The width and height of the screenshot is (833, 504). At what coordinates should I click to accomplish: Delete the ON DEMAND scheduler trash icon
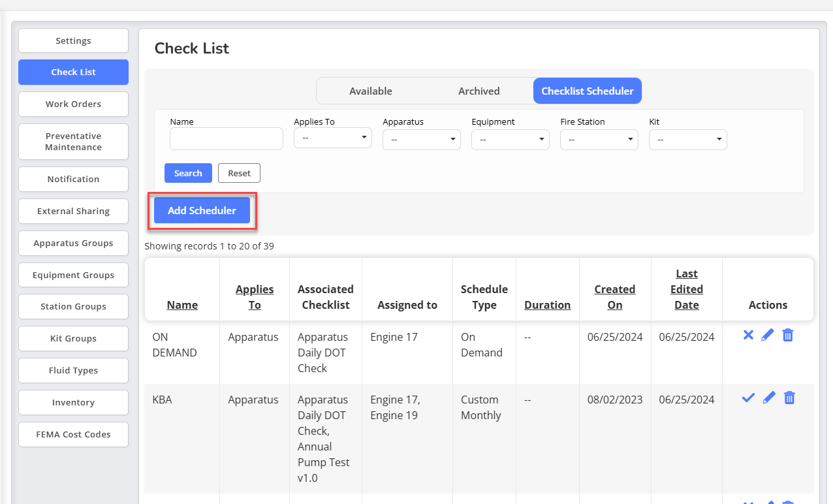pos(788,335)
